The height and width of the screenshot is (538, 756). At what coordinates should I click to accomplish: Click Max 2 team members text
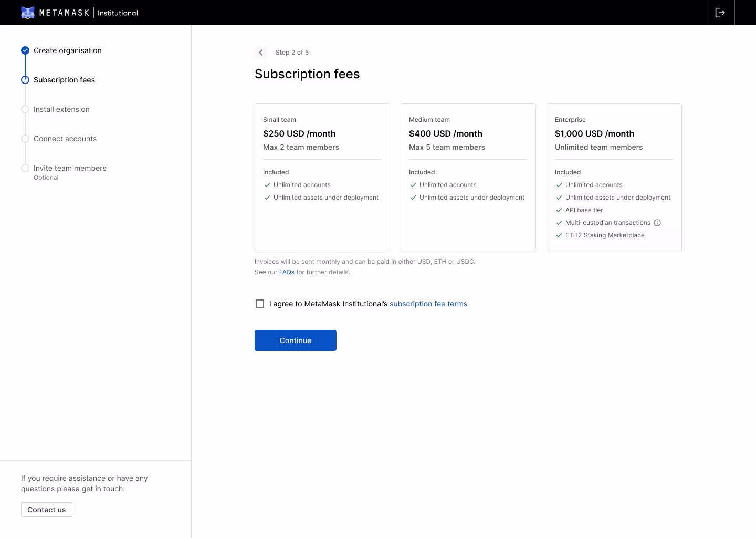[301, 147]
